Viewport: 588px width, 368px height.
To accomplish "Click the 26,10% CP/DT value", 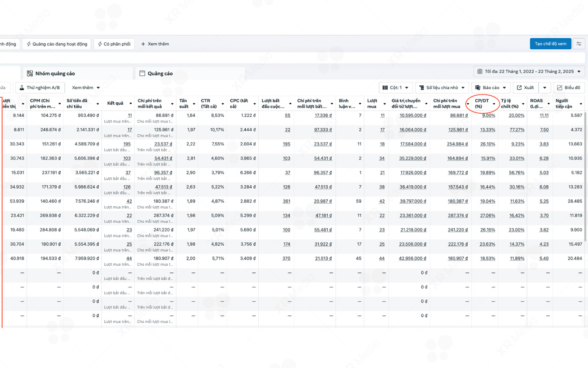I will tap(488, 144).
